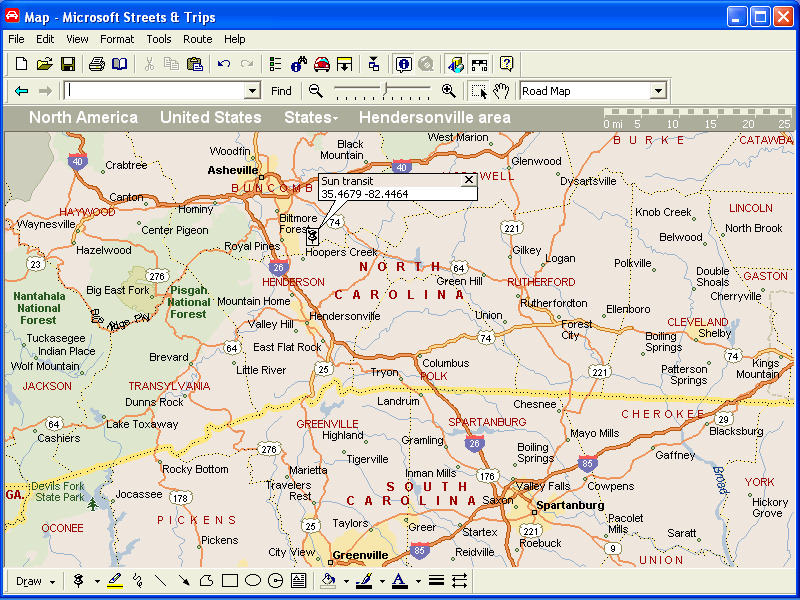Viewport: 800px width, 600px height.
Task: Click the Find button
Action: click(282, 91)
